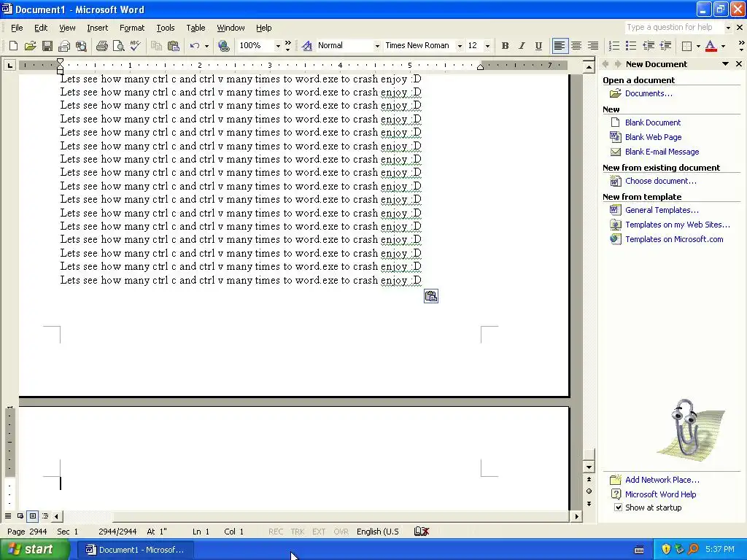
Task: Open Templates on Microsoft.com link
Action: pos(674,239)
